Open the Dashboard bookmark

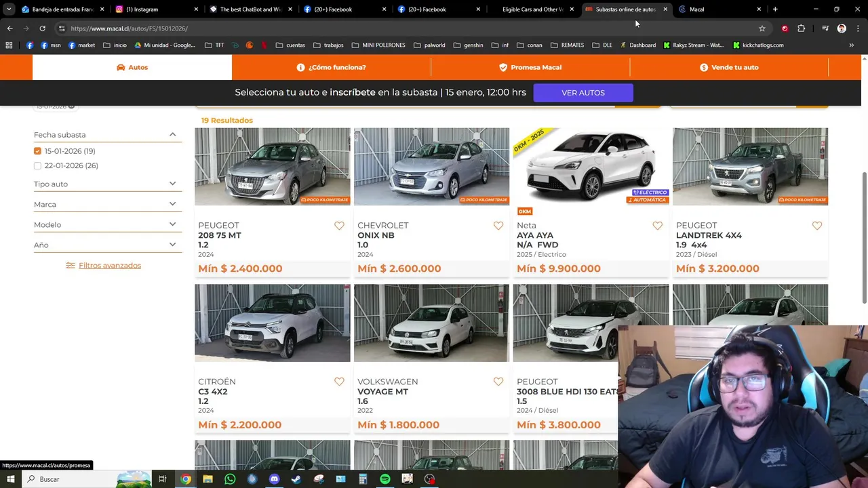point(637,45)
